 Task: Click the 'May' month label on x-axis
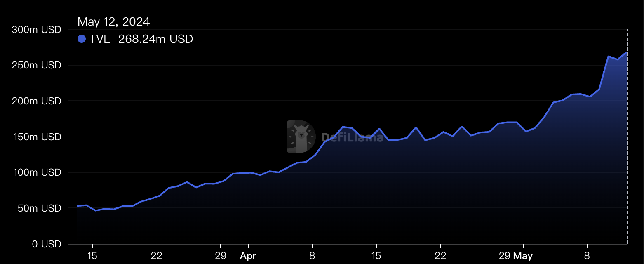523,256
